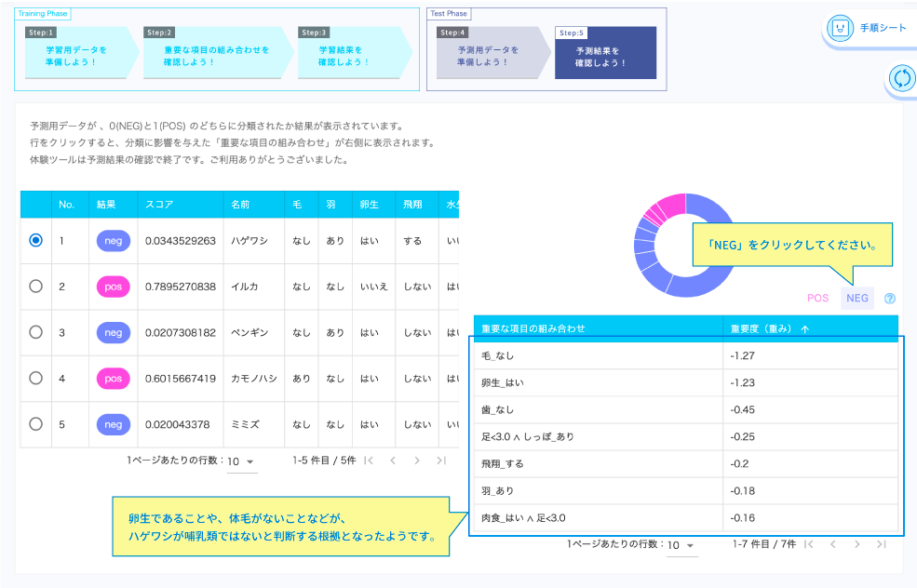Click the name イルカ

(x=245, y=287)
